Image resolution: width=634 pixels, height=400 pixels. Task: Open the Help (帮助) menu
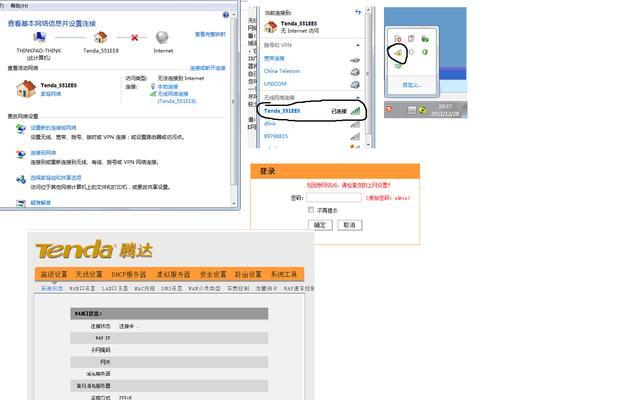[19, 6]
